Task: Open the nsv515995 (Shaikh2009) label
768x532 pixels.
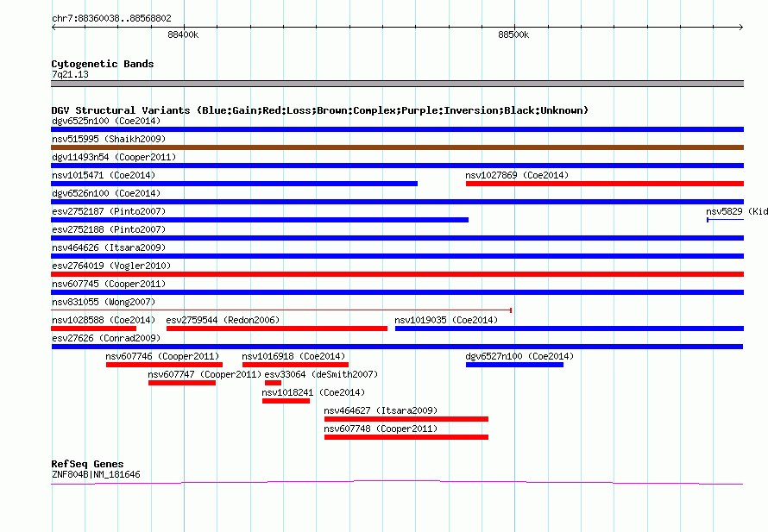Action: coord(109,139)
